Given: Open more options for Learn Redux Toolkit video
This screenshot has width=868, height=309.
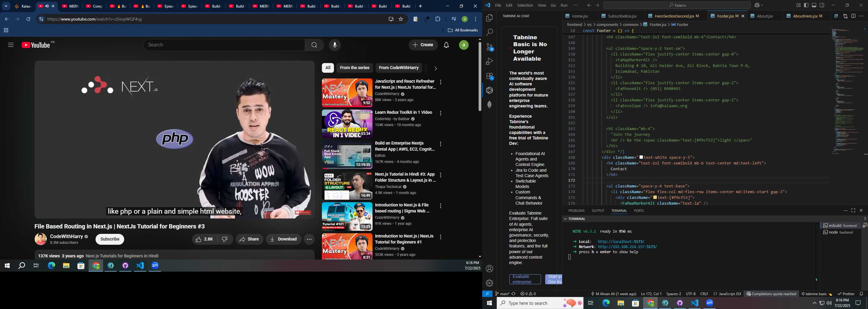Looking at the screenshot, I should (x=440, y=113).
